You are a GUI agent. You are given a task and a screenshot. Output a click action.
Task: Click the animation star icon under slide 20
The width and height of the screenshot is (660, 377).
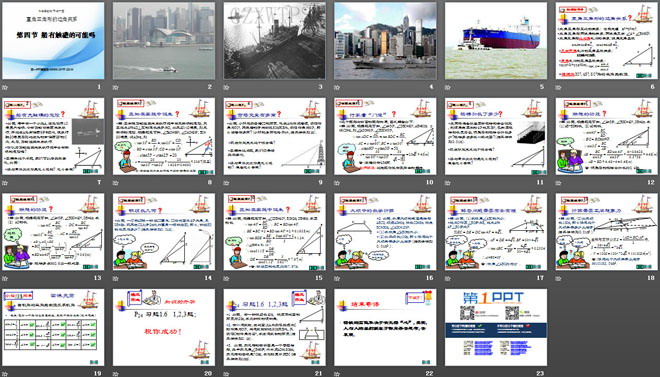point(116,374)
